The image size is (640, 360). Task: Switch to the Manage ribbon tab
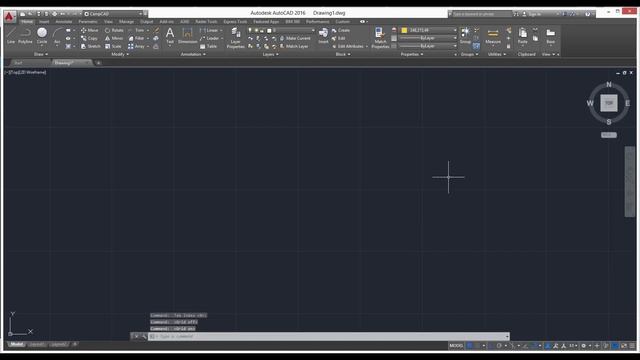point(126,22)
